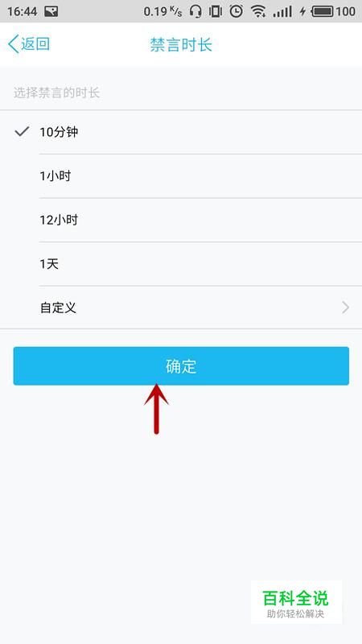Tap the back arrow chevron icon
Screen dimensions: 362x644
click(x=13, y=44)
